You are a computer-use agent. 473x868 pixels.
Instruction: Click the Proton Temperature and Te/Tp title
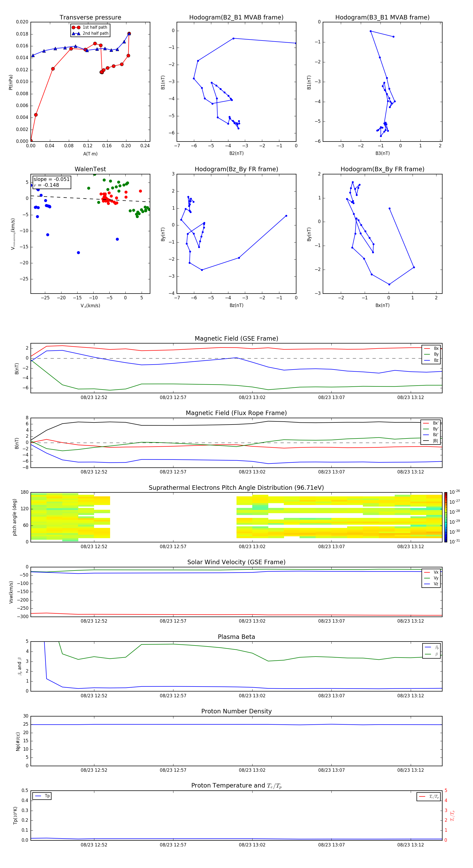pyautogui.click(x=236, y=786)
